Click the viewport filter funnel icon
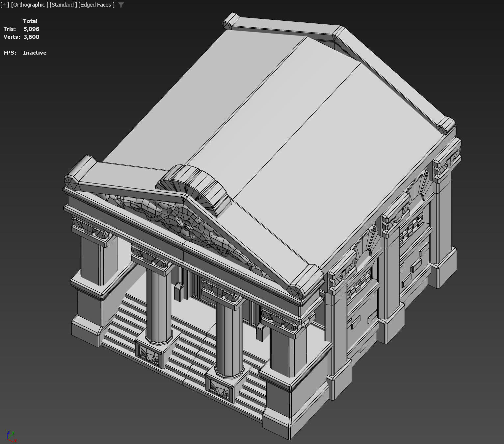This screenshot has height=444, width=504. [x=121, y=5]
